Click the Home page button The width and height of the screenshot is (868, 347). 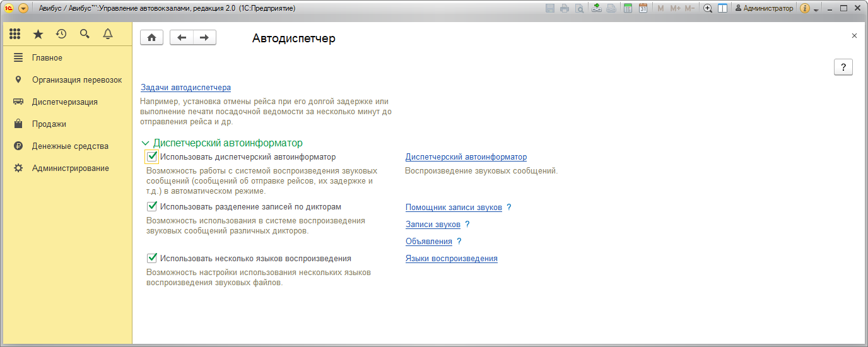pyautogui.click(x=151, y=38)
